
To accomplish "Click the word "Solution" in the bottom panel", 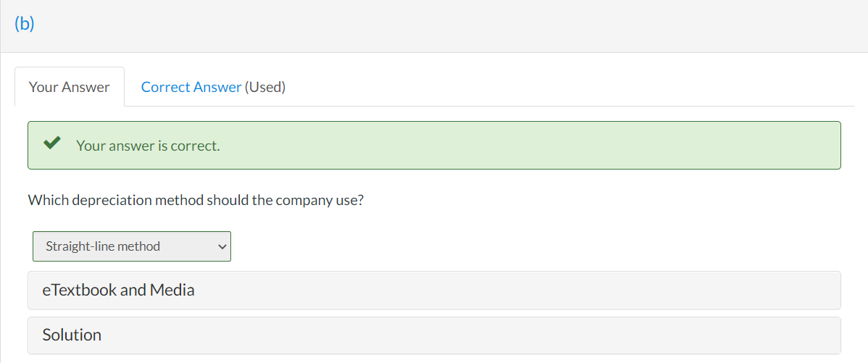I will click(x=72, y=335).
